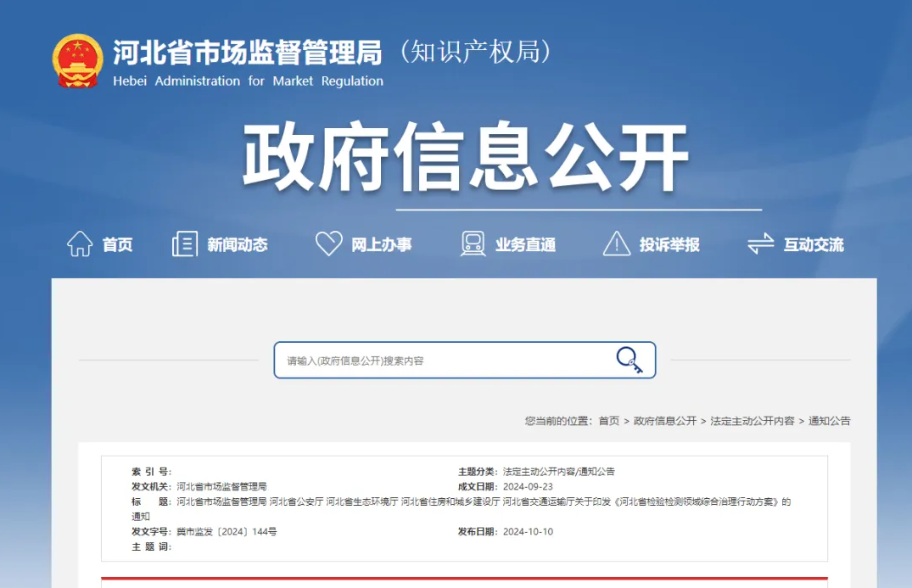The height and width of the screenshot is (588, 912).
Task: Click the search magnifier key icon
Action: [x=629, y=360]
